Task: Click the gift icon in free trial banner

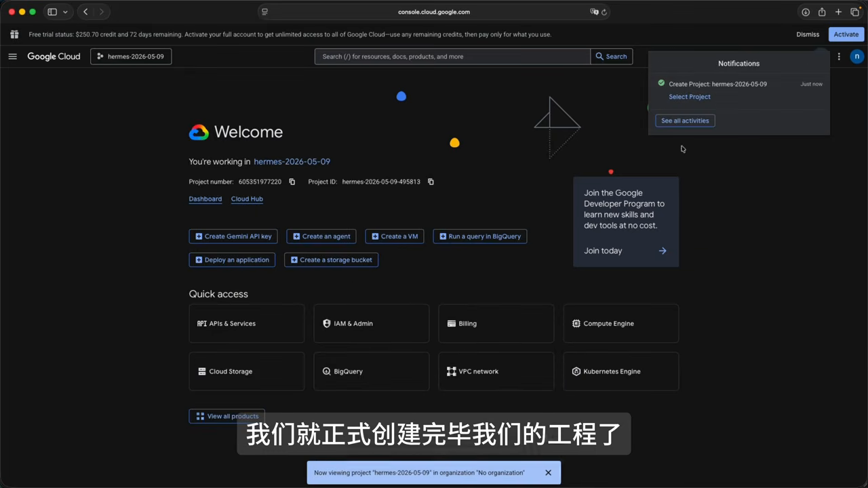Action: click(x=14, y=34)
